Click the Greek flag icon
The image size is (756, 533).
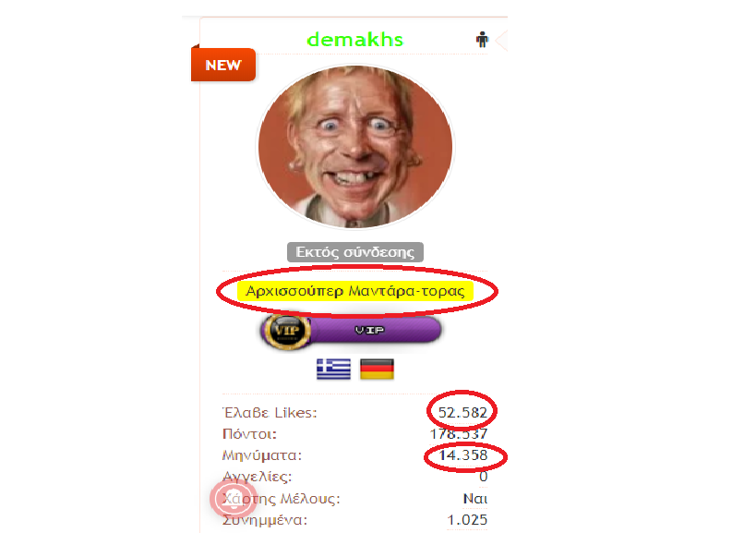click(333, 369)
